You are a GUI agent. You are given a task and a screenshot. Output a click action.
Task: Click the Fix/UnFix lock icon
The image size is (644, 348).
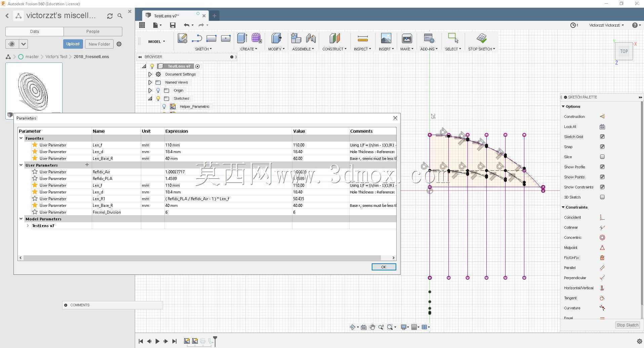point(602,258)
